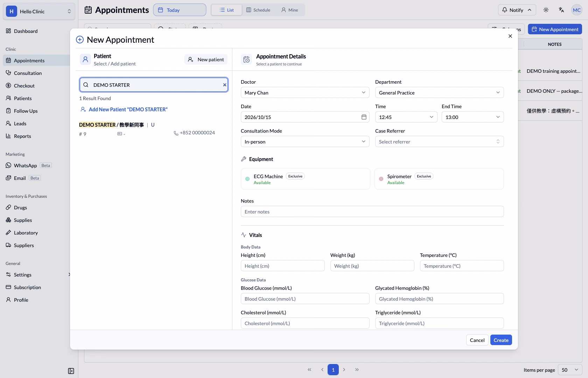Expand the Settings submenu chevron

[x=69, y=275]
